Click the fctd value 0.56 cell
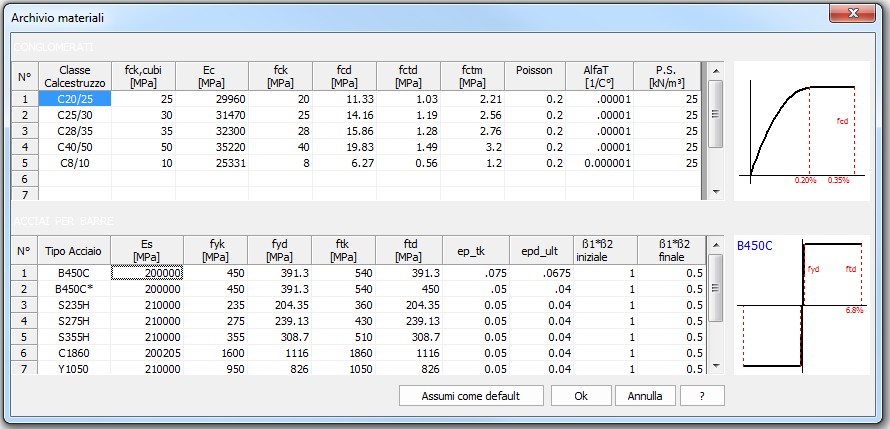Image resolution: width=890 pixels, height=429 pixels. [409, 163]
